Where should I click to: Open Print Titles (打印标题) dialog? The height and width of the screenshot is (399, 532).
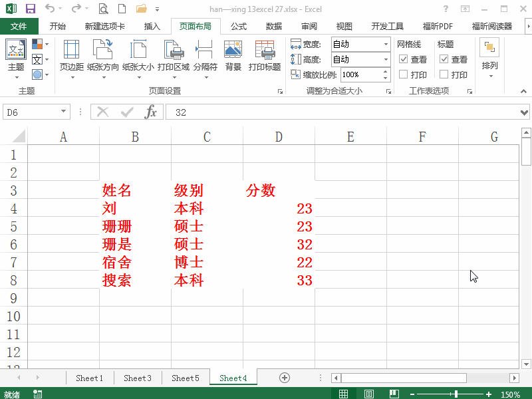[x=265, y=59]
